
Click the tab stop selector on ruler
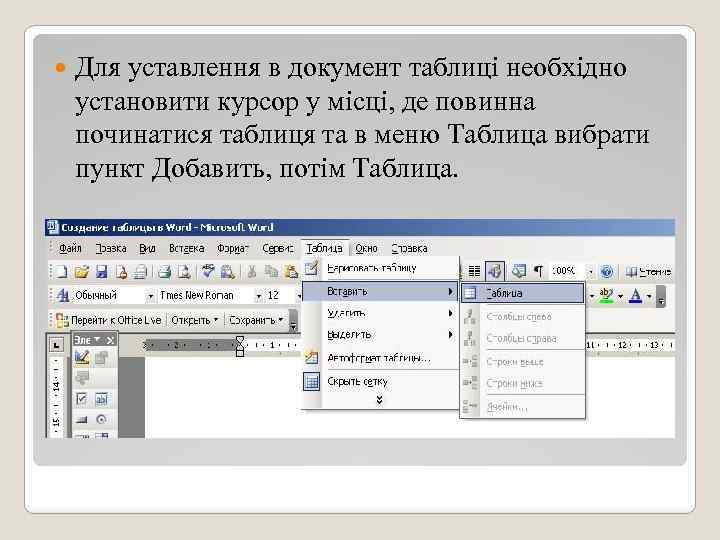click(56, 344)
